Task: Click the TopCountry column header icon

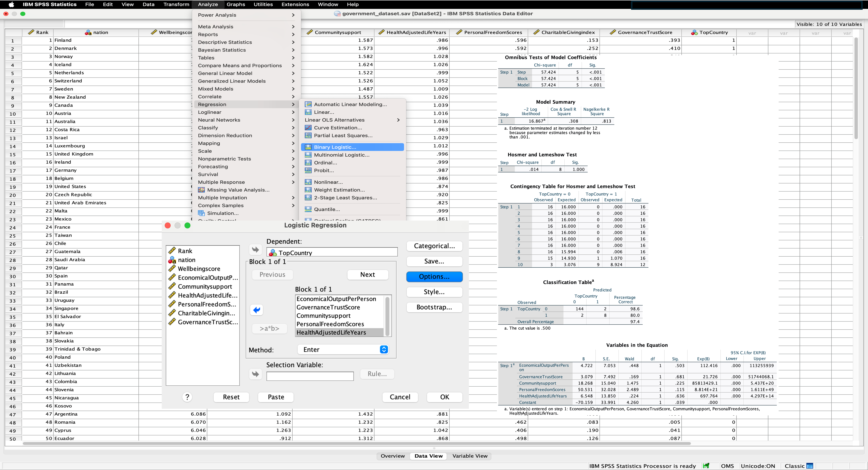Action: [694, 32]
